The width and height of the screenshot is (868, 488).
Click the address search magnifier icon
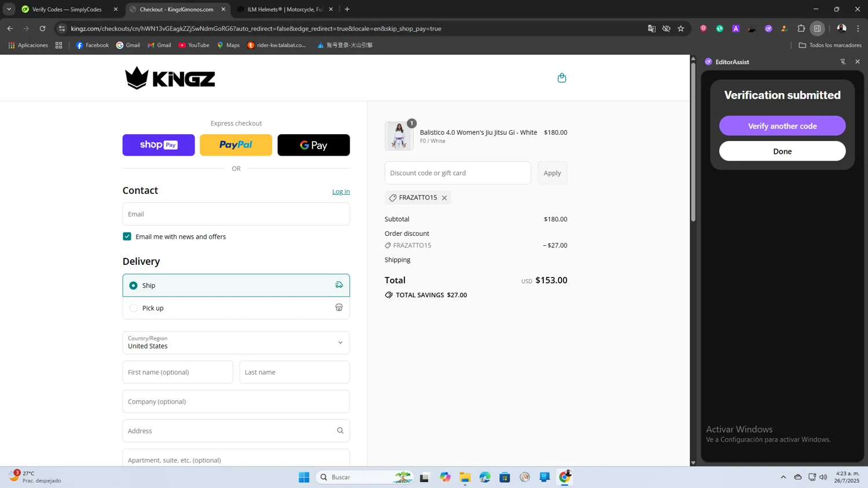[x=340, y=431]
